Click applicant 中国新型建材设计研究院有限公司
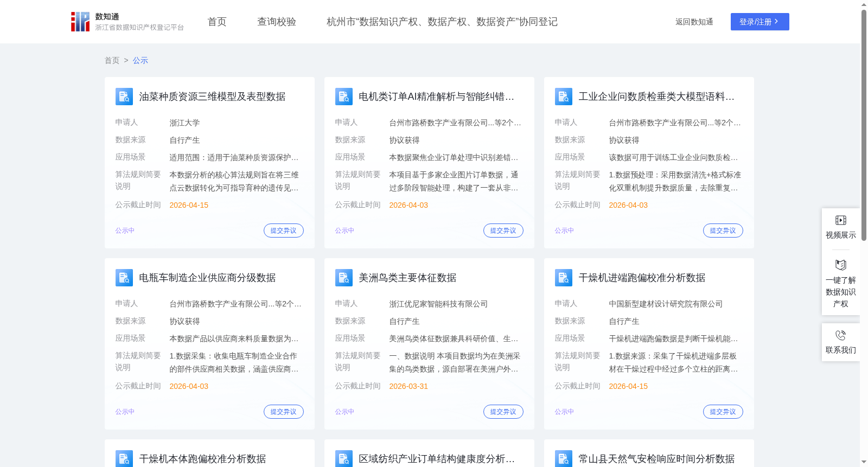The image size is (868, 467). point(666,304)
